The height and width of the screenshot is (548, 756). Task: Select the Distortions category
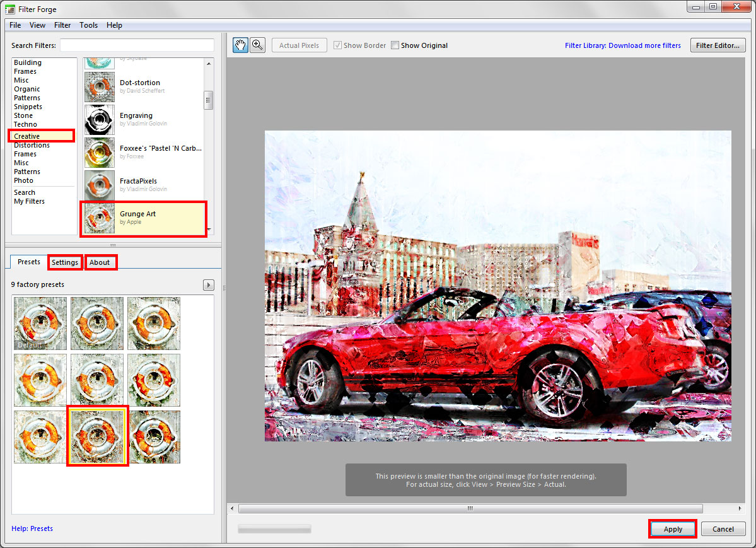(32, 145)
